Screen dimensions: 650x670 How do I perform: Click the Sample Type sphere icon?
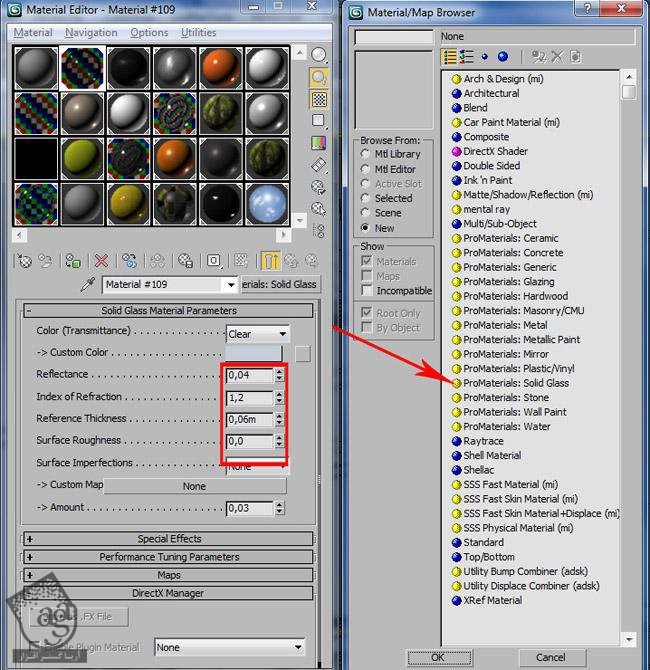pyautogui.click(x=319, y=55)
